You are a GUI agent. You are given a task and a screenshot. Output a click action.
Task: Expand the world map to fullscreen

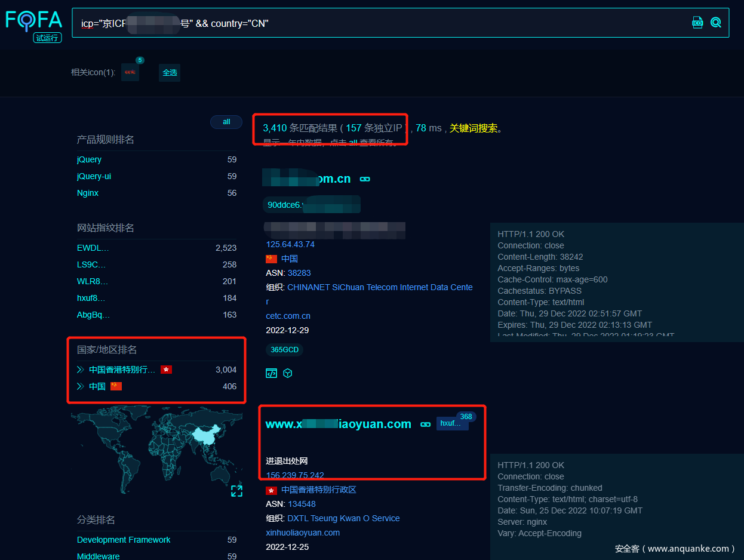(x=236, y=491)
